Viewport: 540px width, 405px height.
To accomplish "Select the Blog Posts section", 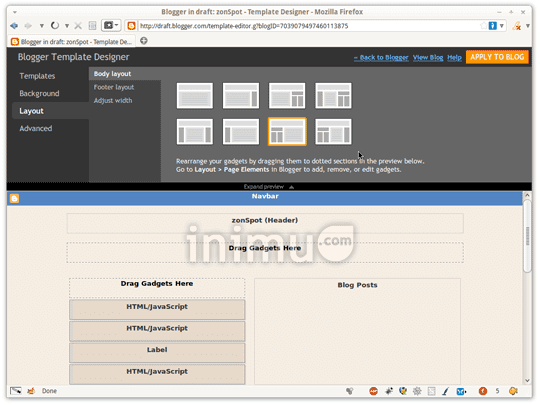I will tap(357, 331).
